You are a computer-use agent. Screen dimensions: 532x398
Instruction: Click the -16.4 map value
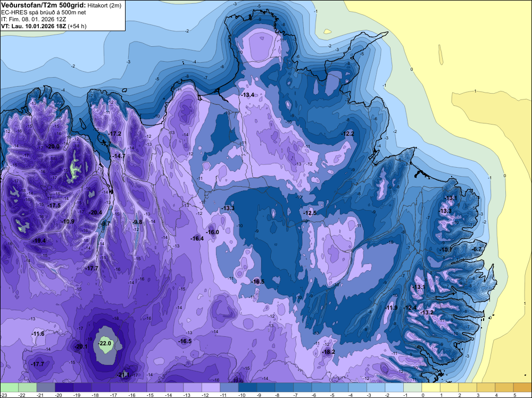[197, 238]
